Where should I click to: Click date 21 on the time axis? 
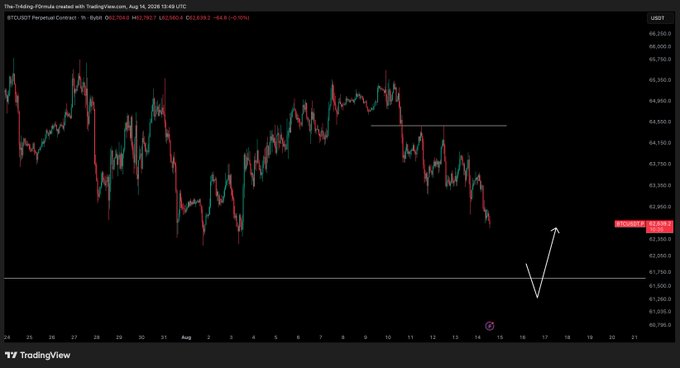(634, 337)
